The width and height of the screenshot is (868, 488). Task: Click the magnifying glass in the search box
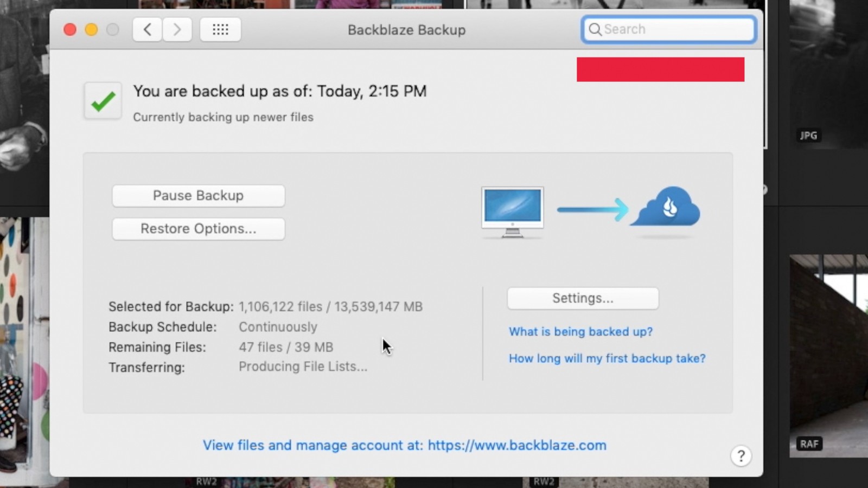click(x=595, y=29)
